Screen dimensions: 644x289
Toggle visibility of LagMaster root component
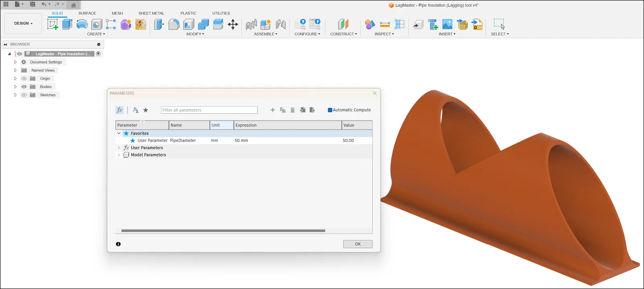[19, 54]
